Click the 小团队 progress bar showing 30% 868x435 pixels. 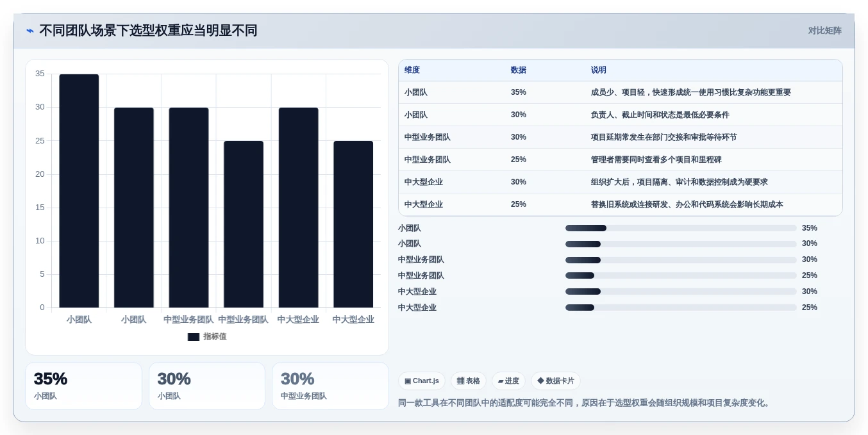681,244
